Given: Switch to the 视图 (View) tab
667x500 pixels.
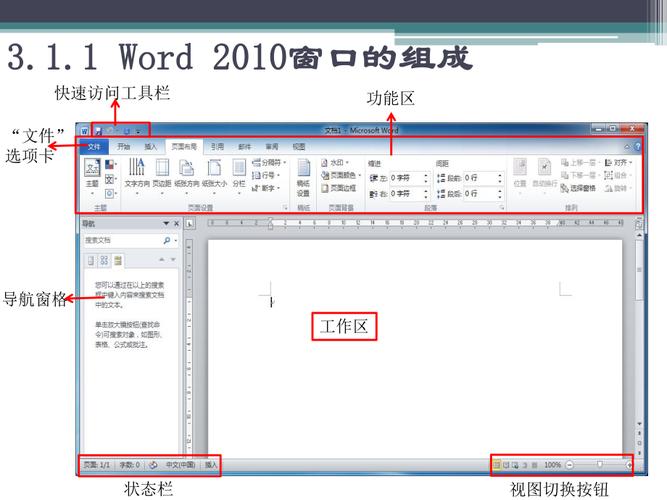Looking at the screenshot, I should pyautogui.click(x=299, y=146).
